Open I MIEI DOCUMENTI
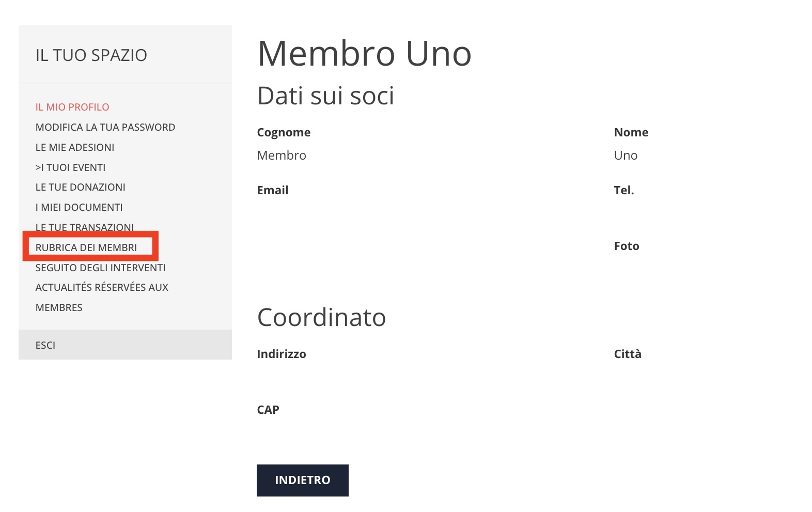The image size is (812, 512). tap(79, 207)
